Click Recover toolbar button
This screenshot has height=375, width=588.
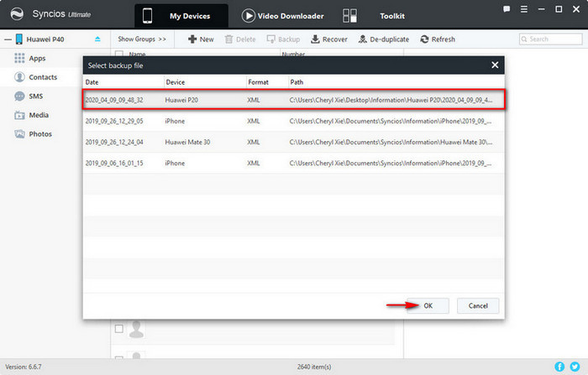coord(329,39)
